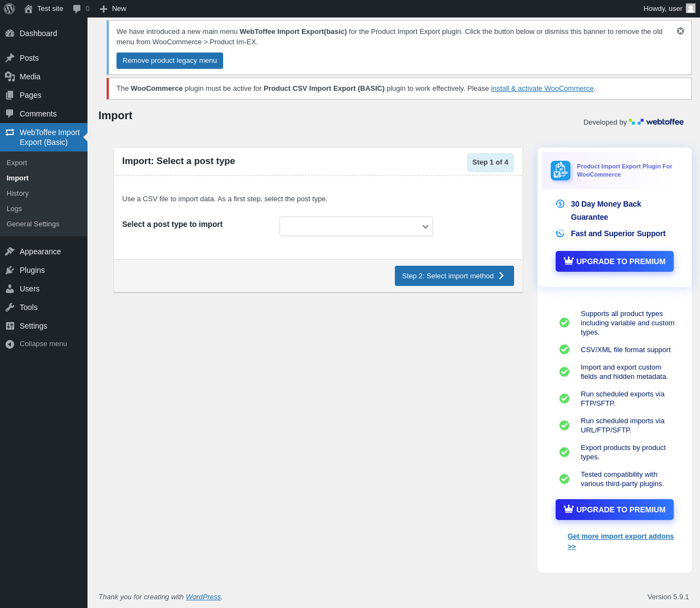Click the plus icon beside New
Image resolution: width=700 pixels, height=608 pixels.
(x=103, y=9)
